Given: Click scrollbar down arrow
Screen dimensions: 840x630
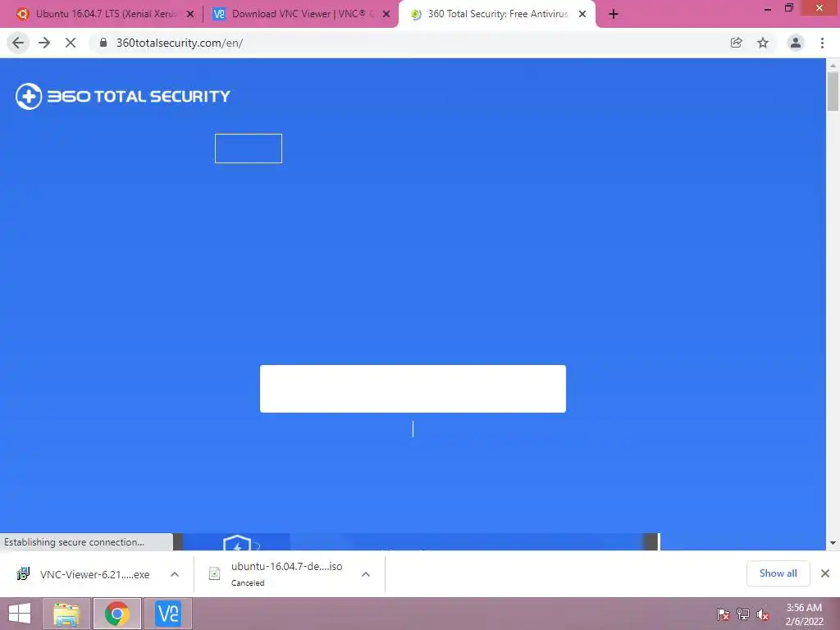Looking at the screenshot, I should click(x=833, y=543).
